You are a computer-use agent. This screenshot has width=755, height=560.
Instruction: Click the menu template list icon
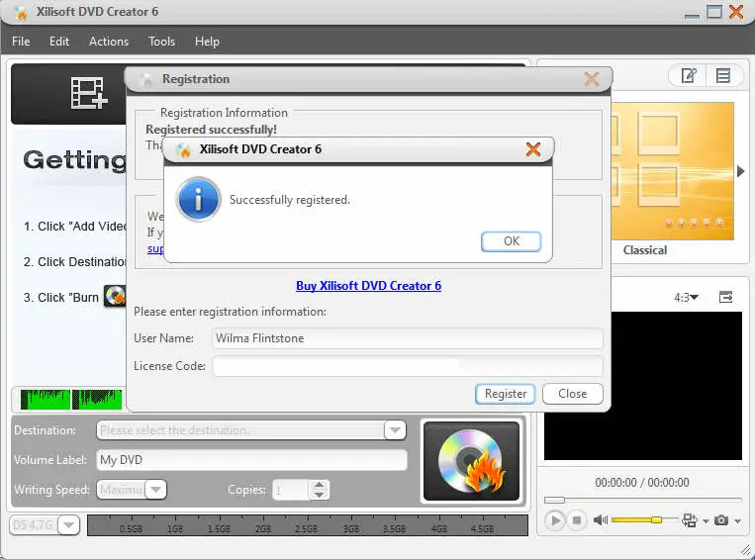[722, 75]
